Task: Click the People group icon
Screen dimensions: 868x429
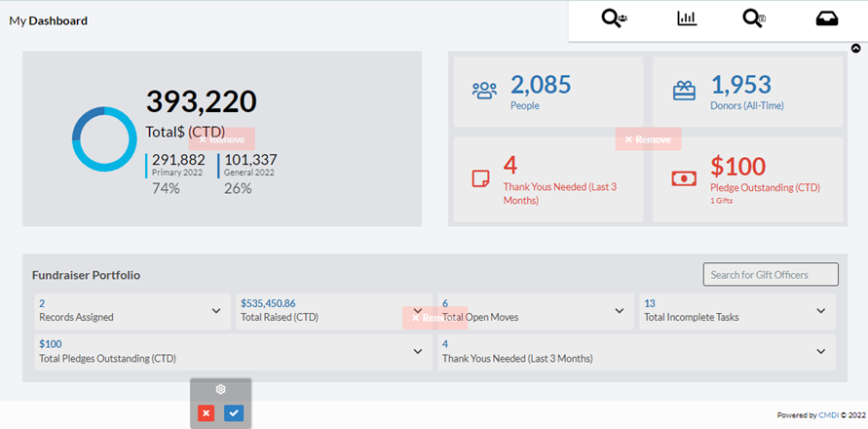Action: point(484,91)
